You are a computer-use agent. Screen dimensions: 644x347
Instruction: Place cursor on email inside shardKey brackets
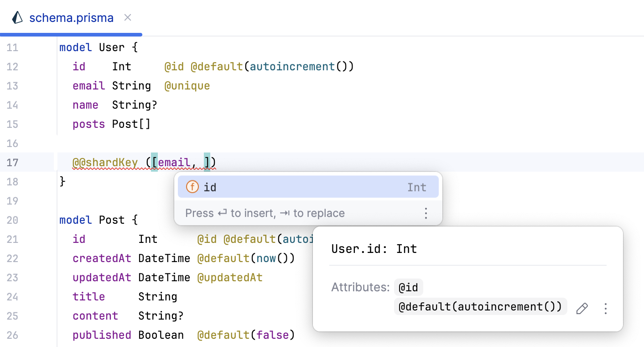click(x=174, y=163)
